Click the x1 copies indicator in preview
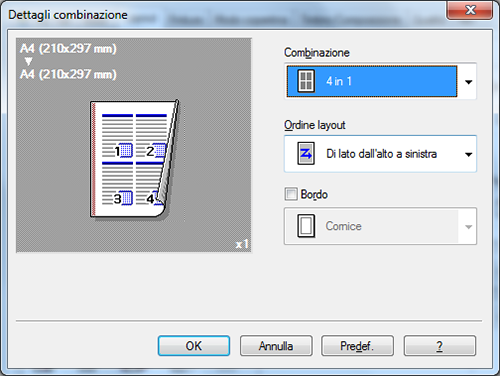 click(x=242, y=244)
